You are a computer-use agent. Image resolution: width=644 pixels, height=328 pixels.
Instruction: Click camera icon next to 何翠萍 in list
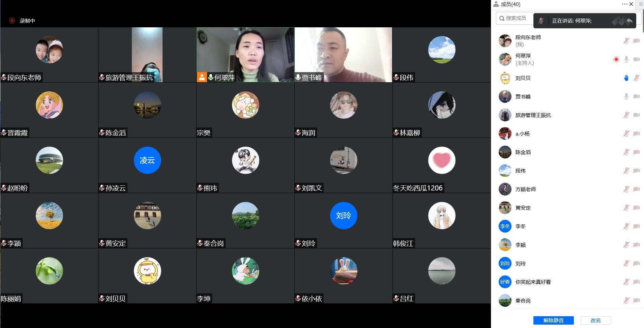pos(637,59)
